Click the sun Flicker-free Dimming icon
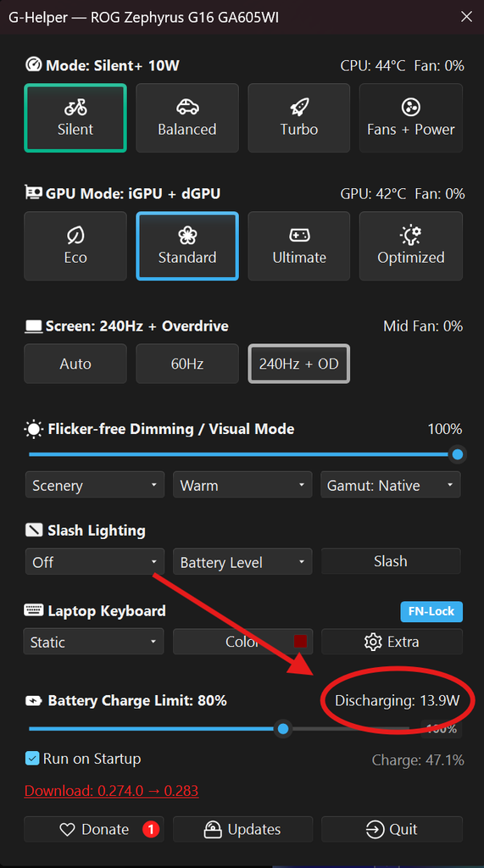 [33, 429]
